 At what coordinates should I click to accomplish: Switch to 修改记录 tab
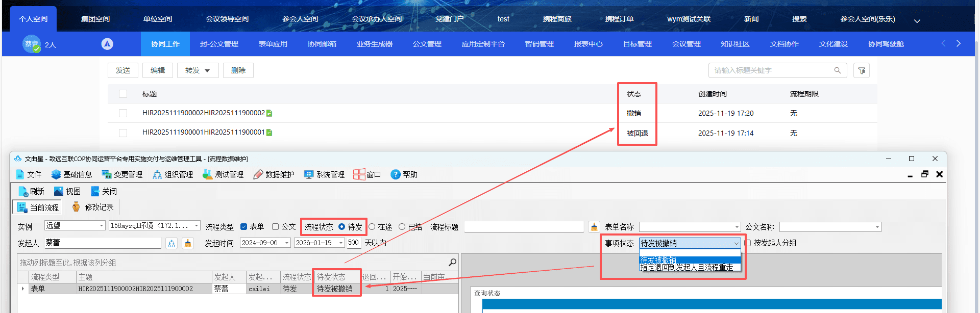pos(92,207)
